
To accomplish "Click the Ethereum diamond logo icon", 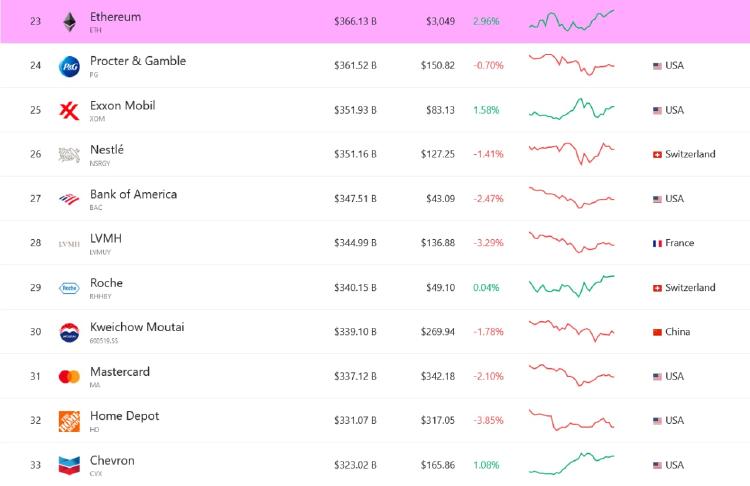I will (69, 22).
